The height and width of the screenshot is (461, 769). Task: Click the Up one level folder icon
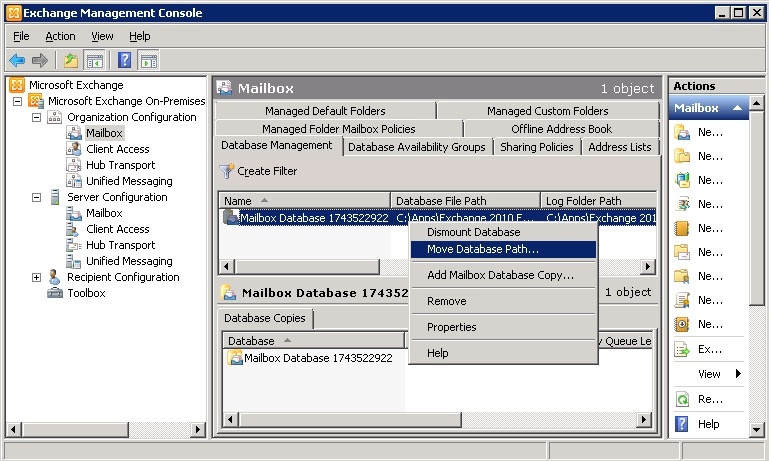(71, 60)
